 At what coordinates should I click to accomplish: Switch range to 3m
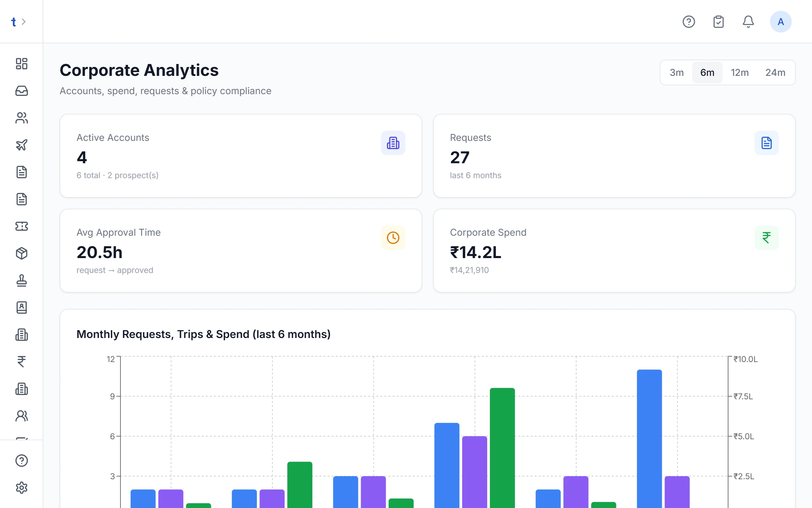[677, 72]
